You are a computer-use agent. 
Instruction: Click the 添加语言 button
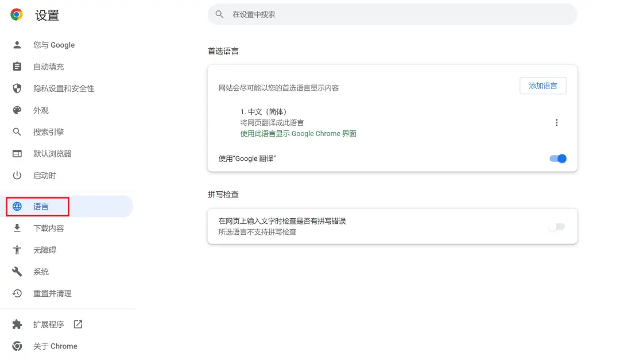[543, 86]
